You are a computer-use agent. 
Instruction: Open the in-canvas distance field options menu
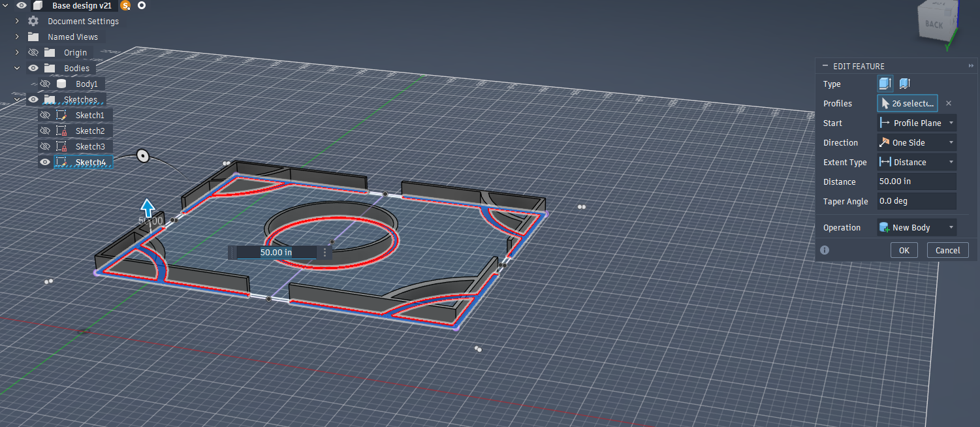click(x=325, y=252)
